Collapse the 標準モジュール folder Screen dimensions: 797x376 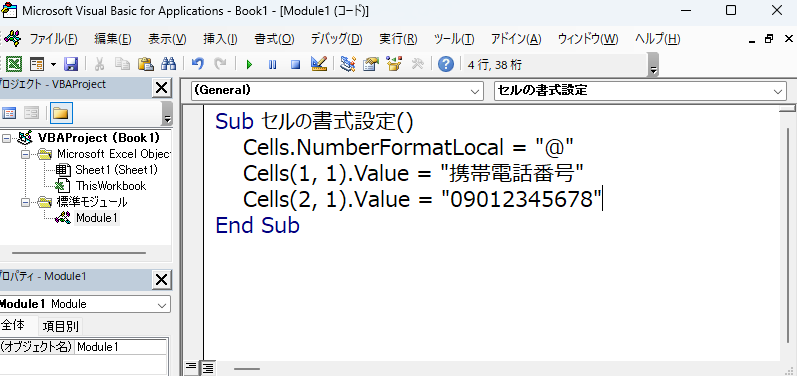(25, 202)
